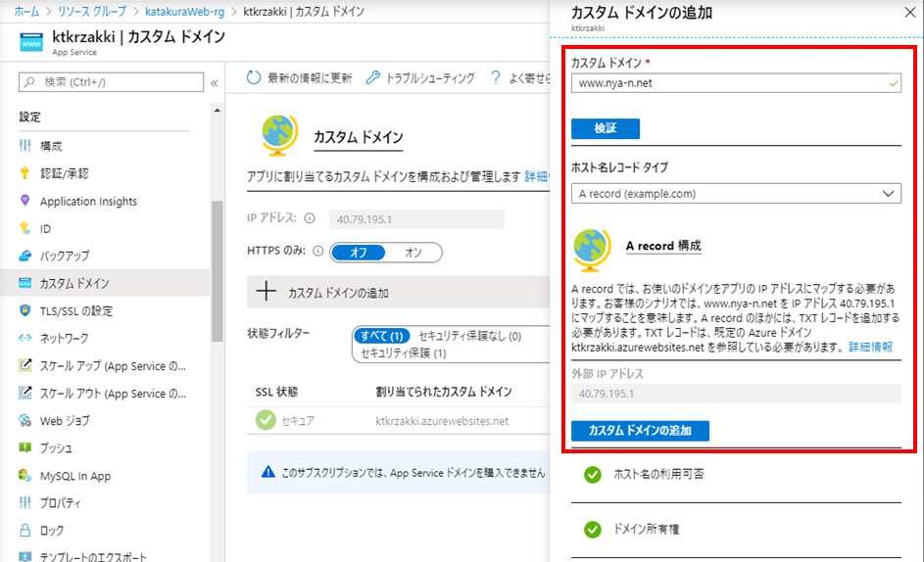This screenshot has width=924, height=562.
Task: Click green check icon beside ホスト名の利用可否
Action: click(x=592, y=475)
